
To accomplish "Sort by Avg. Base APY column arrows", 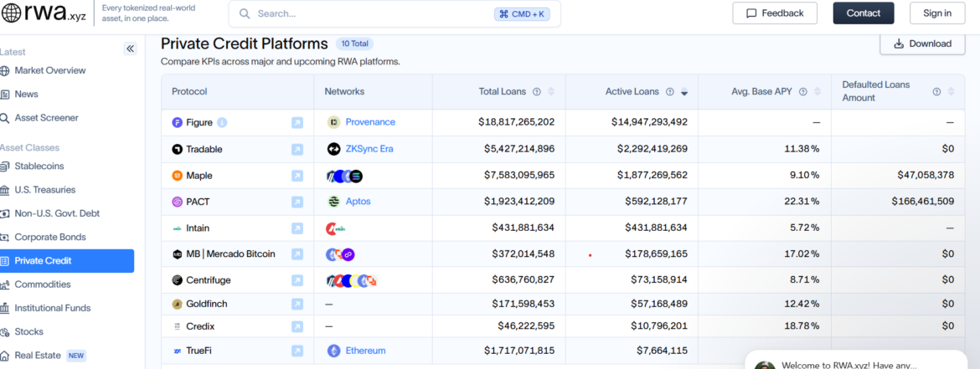I will click(x=817, y=92).
